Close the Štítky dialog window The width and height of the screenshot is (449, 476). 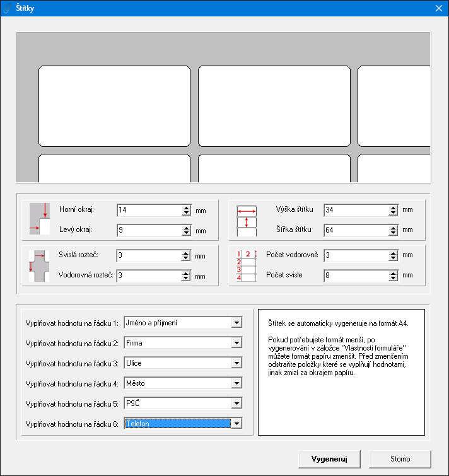click(439, 8)
